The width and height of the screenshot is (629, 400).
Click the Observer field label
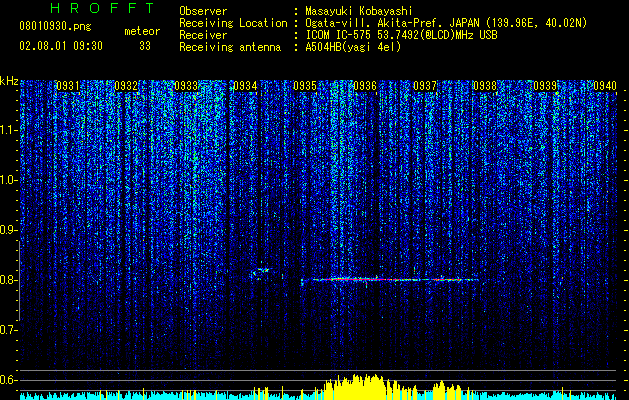click(203, 11)
